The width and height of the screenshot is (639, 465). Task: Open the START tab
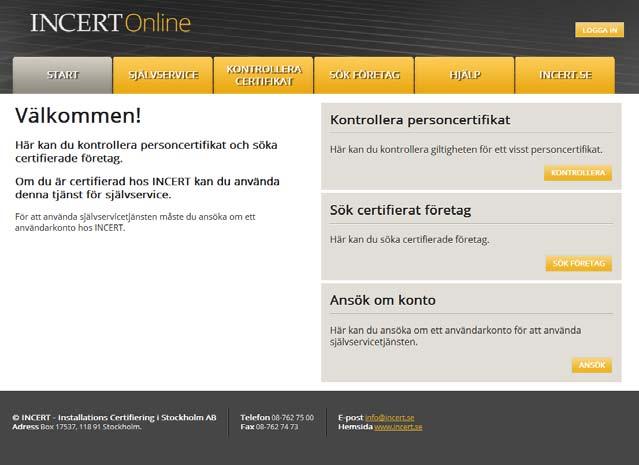(62, 75)
